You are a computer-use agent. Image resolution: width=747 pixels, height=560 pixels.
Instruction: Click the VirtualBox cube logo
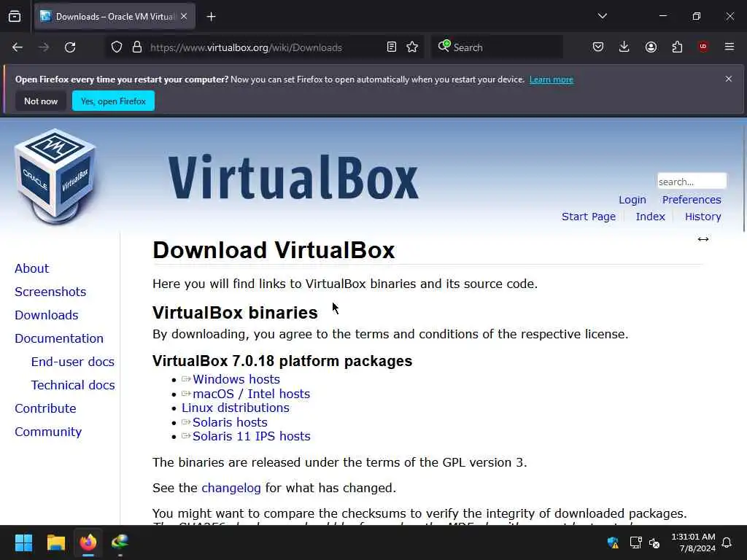[55, 176]
